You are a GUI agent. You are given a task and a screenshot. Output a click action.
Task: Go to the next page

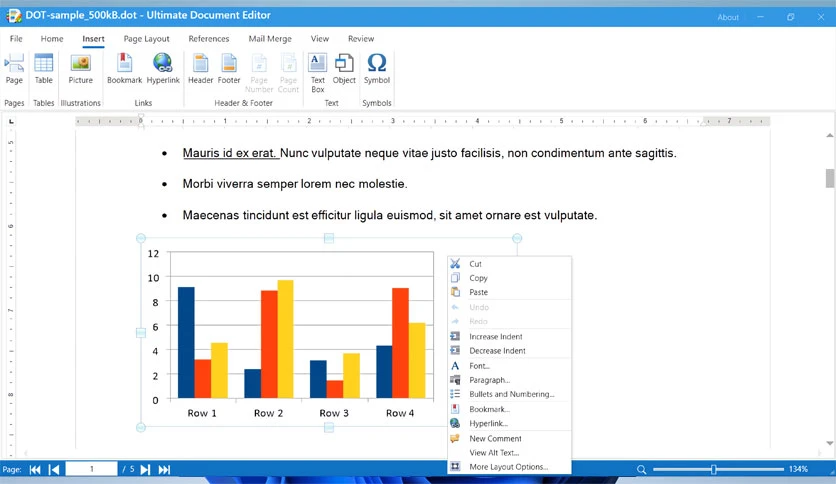coord(145,470)
